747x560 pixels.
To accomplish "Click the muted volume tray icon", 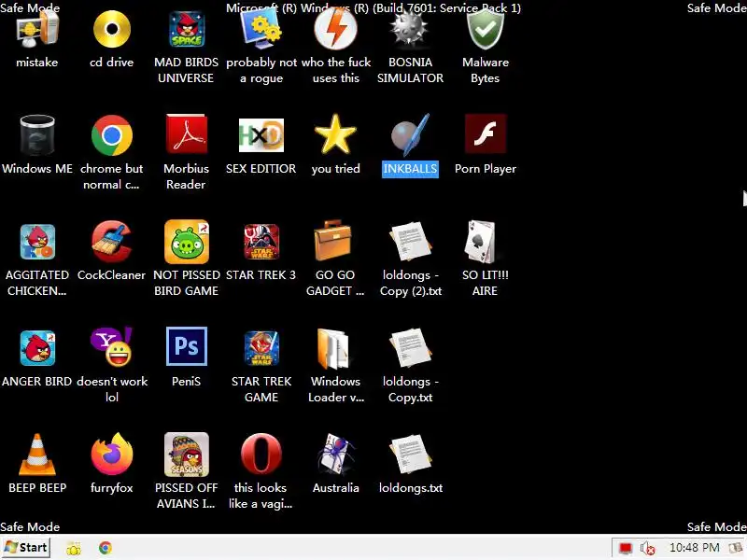I will coord(647,549).
